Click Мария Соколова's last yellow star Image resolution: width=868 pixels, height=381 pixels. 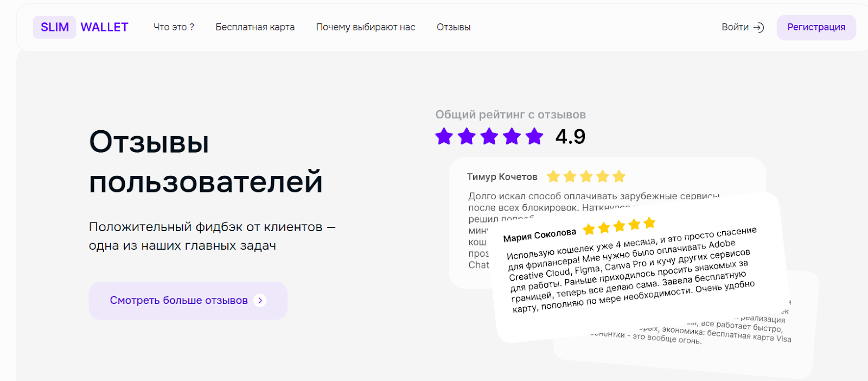(x=649, y=223)
